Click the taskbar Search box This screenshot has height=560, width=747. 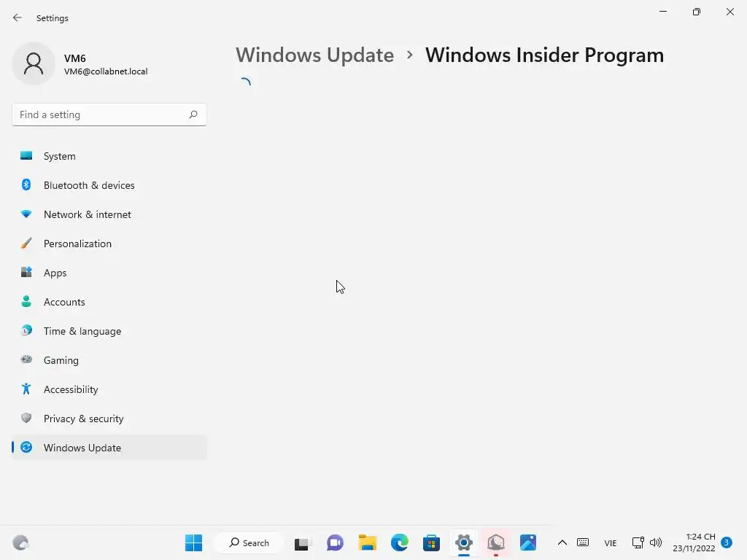(x=249, y=542)
